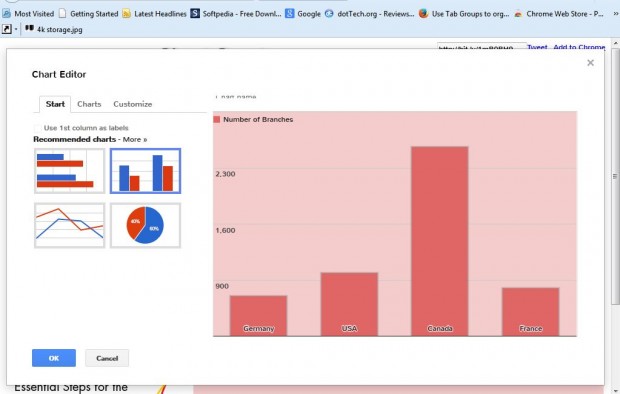Open the Google bookmark icon

click(x=290, y=13)
